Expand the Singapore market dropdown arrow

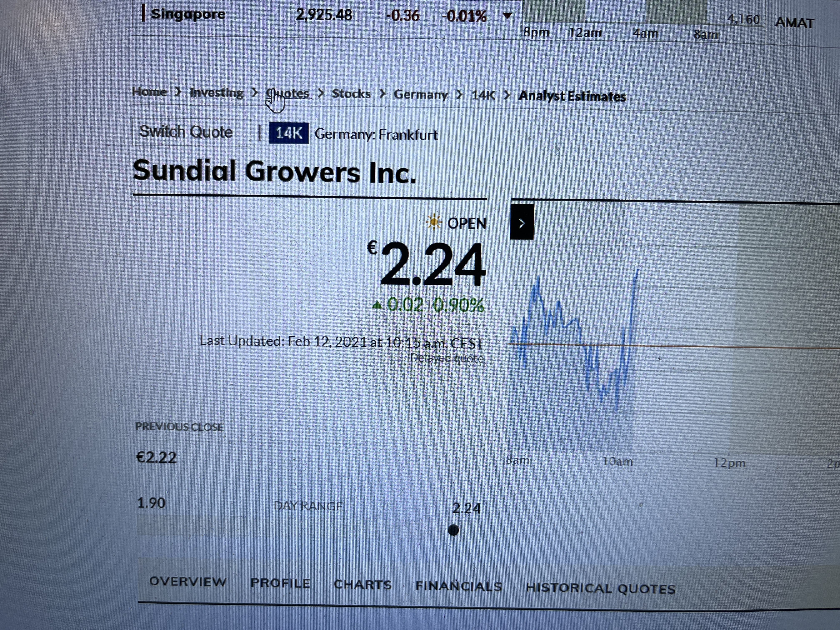click(x=507, y=16)
